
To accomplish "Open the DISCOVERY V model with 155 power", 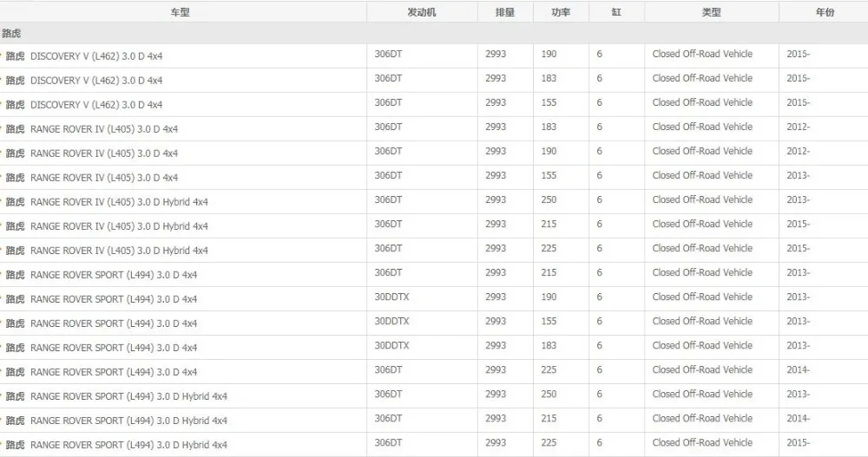I will click(96, 105).
